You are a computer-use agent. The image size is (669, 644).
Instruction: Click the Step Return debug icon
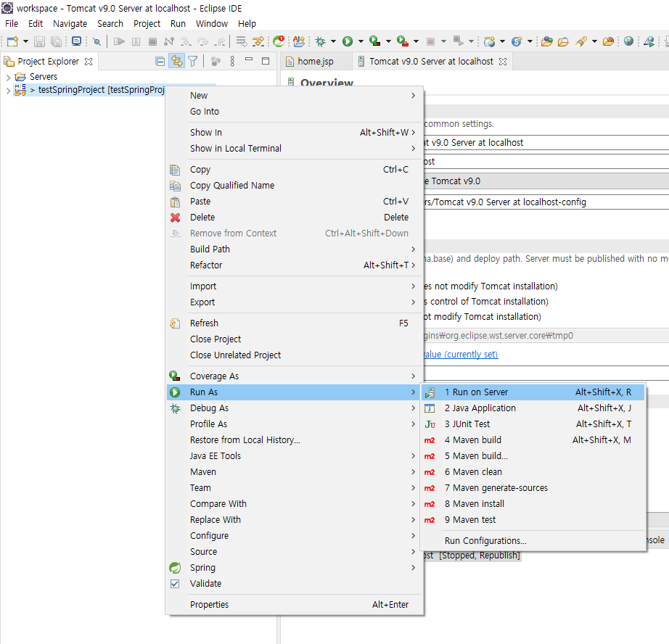pyautogui.click(x=221, y=41)
